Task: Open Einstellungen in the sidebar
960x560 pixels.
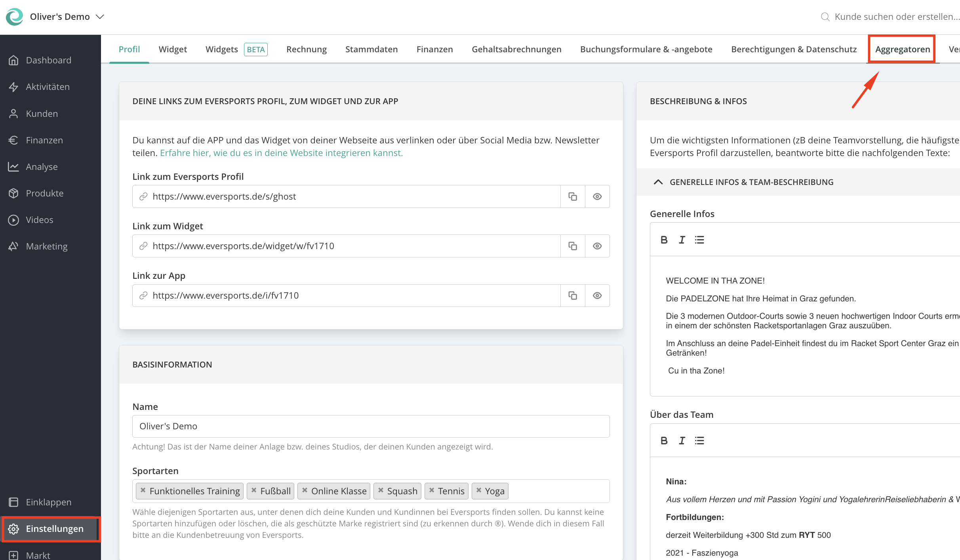Action: pyautogui.click(x=50, y=529)
